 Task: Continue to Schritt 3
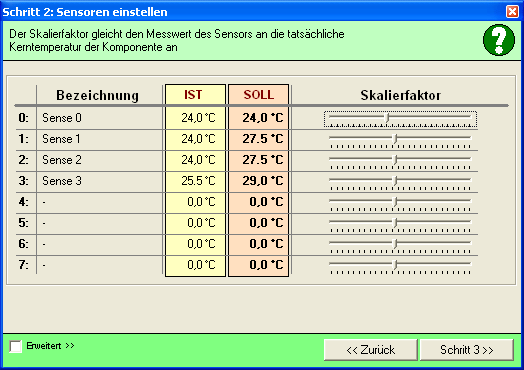[x=467, y=350]
